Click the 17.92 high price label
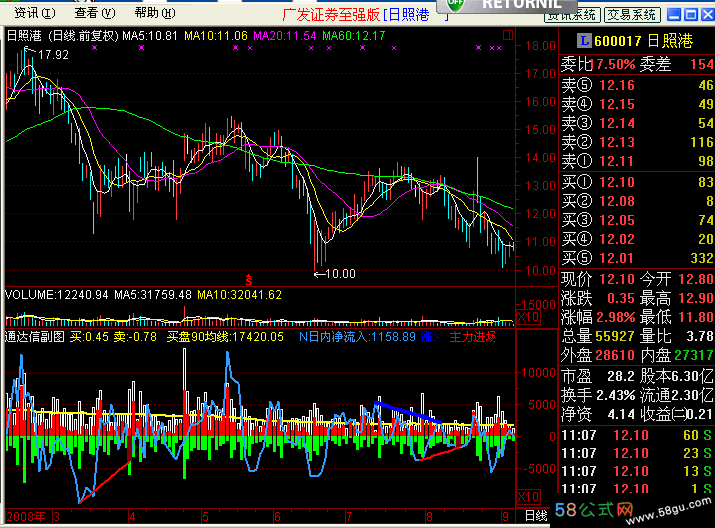This screenshot has height=528, width=715. pos(53,55)
